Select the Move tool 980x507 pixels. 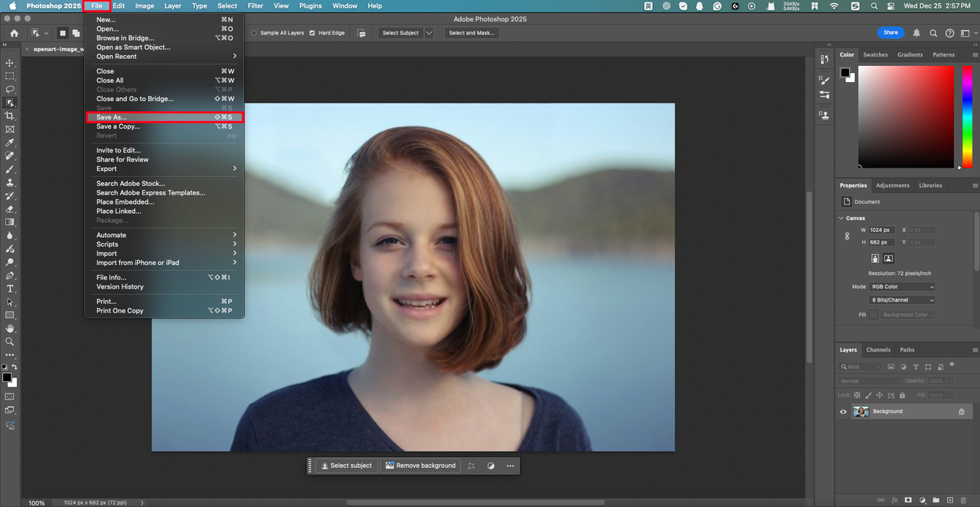pyautogui.click(x=10, y=63)
